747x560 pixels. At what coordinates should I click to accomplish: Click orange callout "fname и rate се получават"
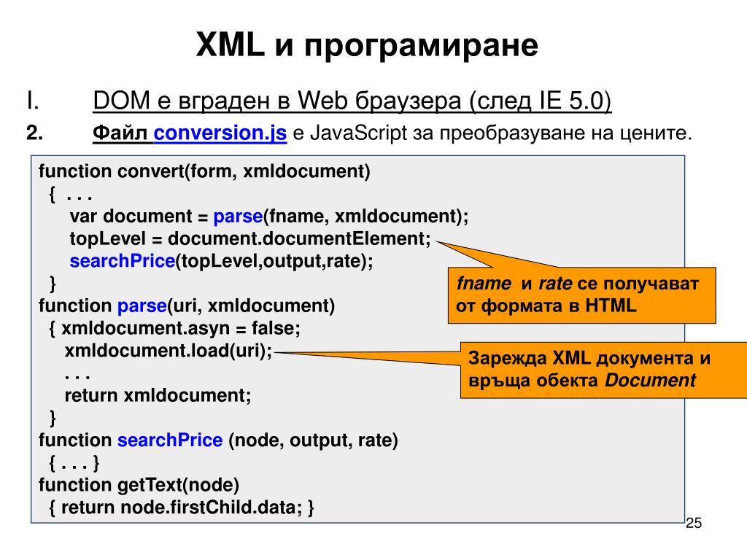pyautogui.click(x=581, y=295)
